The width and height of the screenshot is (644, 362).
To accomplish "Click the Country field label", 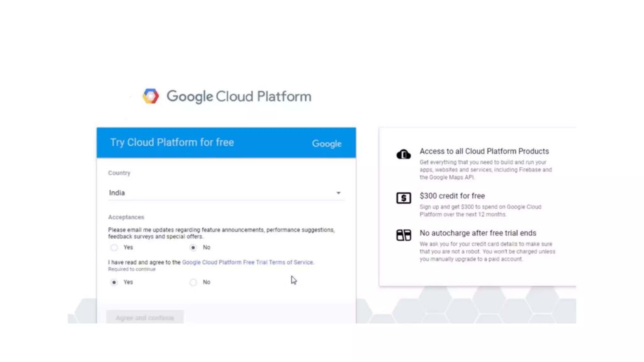I will pyautogui.click(x=119, y=173).
